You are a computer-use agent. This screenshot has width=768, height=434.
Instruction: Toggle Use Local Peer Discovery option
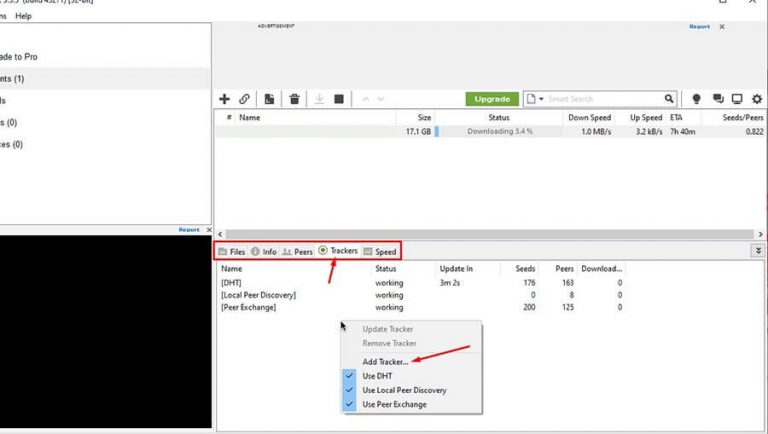pos(404,390)
